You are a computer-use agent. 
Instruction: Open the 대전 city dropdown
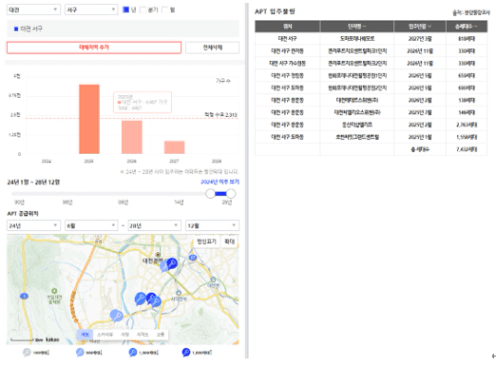[34, 10]
